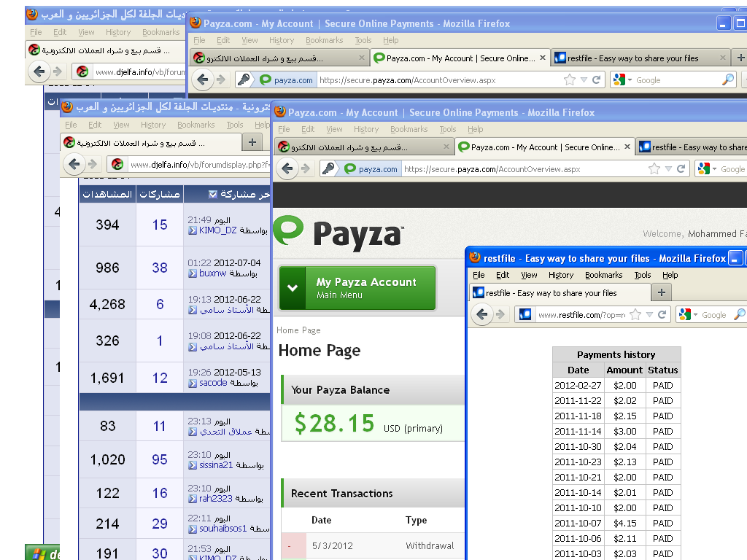Screen dimensions: 747x560
Task: Click the 2012-02-27 payment date cell
Action: coord(578,385)
